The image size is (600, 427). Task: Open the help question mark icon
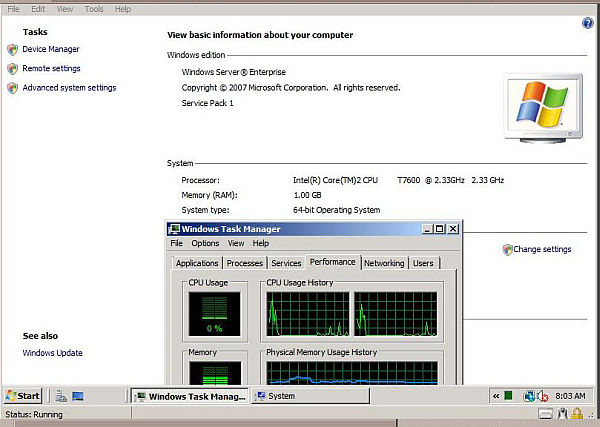click(587, 23)
